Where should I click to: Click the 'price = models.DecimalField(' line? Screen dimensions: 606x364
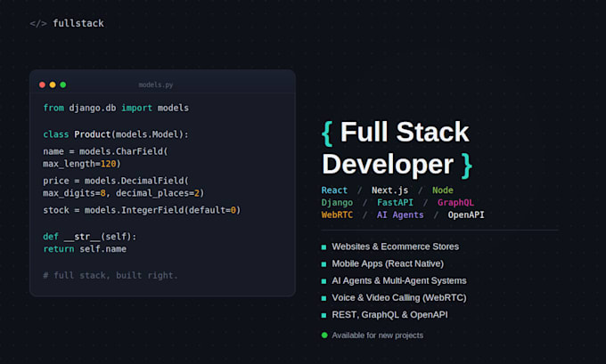pyautogui.click(x=116, y=181)
